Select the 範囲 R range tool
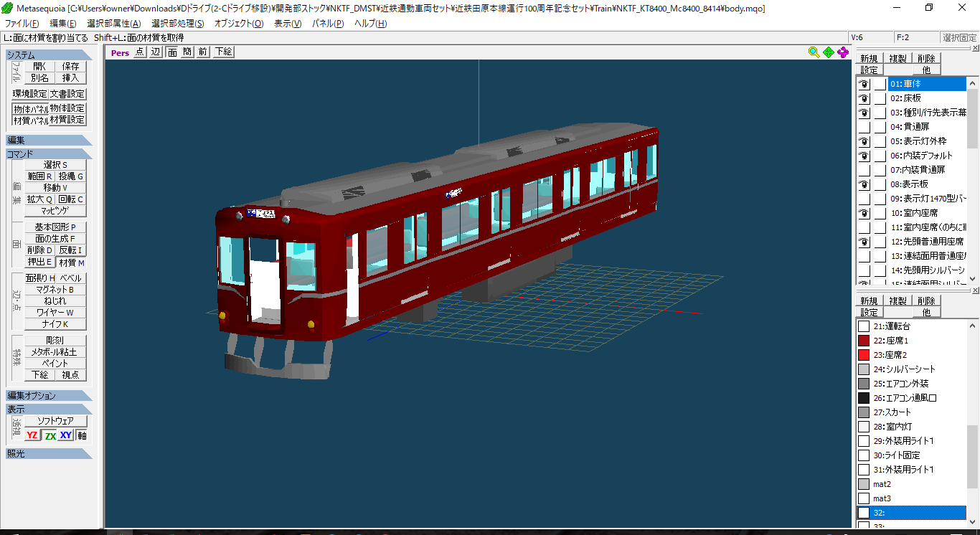This screenshot has height=535, width=980. coord(40,176)
